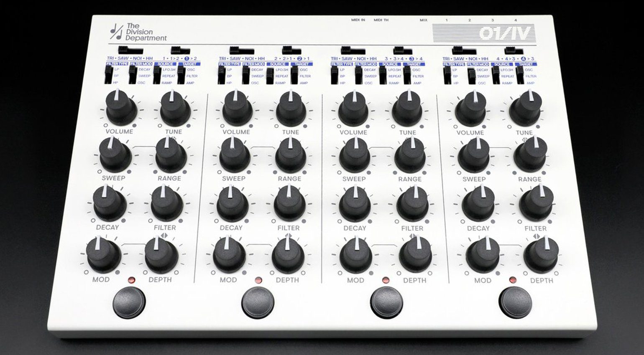The width and height of the screenshot is (644, 355).
Task: Click the red LED in the third channel
Action: (x=385, y=280)
